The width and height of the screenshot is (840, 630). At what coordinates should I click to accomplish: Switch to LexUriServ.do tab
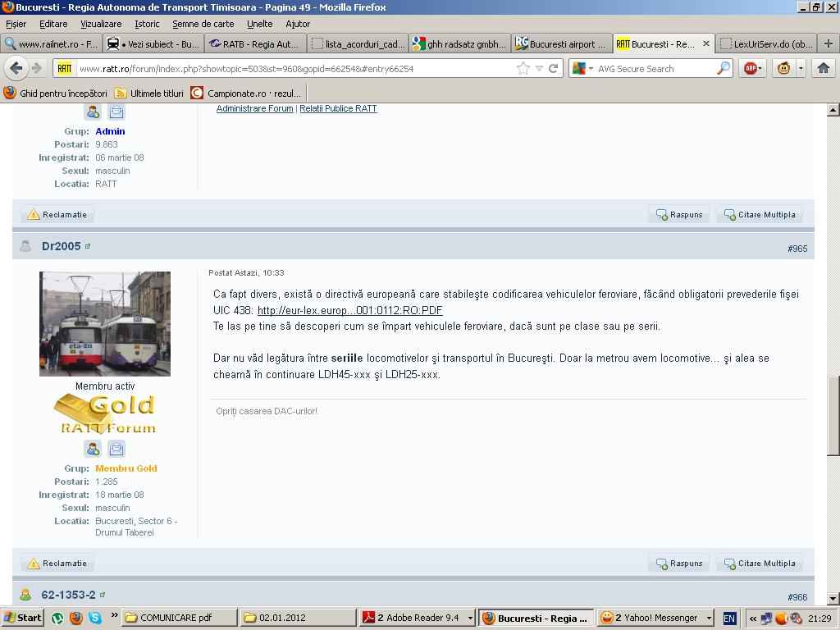(766, 44)
